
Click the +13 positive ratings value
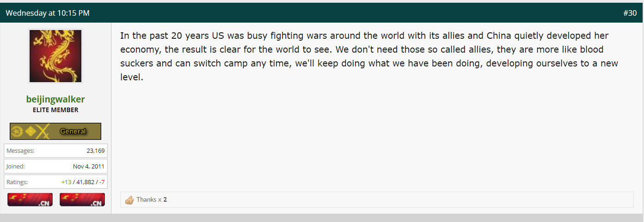[66, 182]
